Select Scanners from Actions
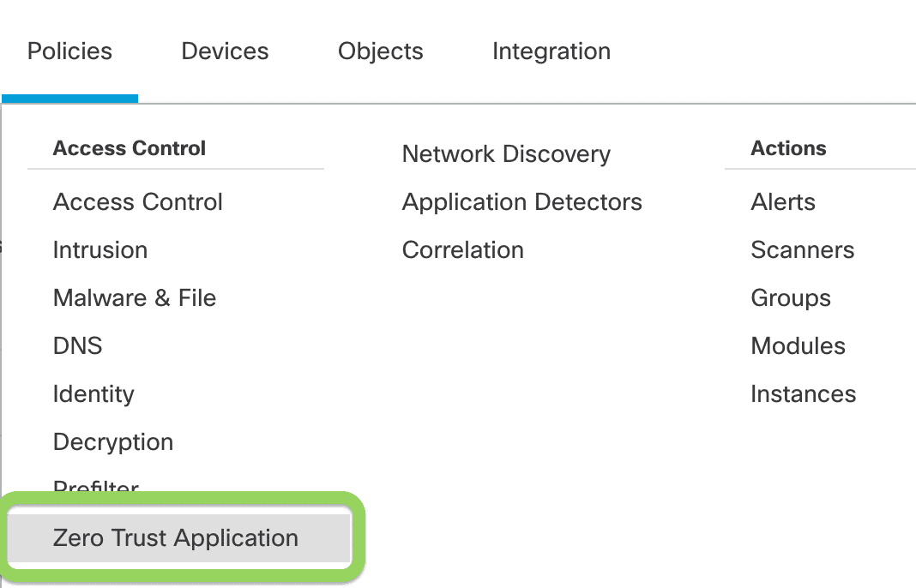 [802, 249]
